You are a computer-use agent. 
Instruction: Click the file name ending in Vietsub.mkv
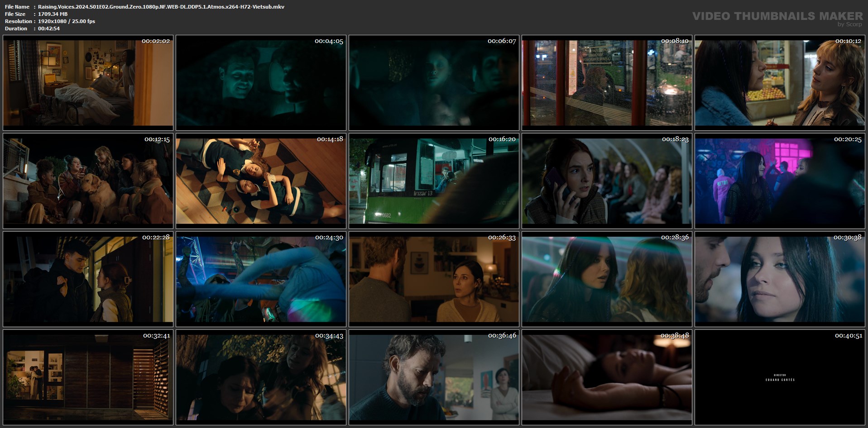[161, 7]
